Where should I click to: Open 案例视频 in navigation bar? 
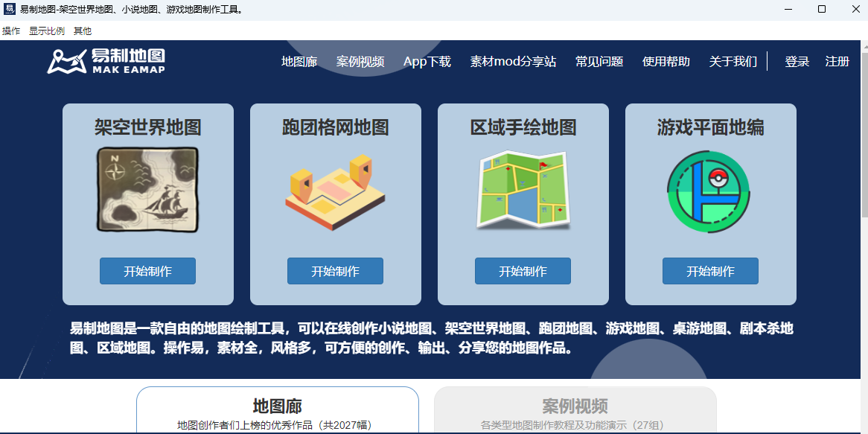(x=360, y=62)
